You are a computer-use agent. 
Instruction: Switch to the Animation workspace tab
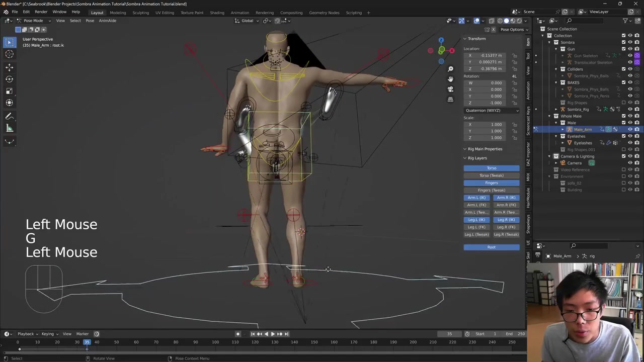[x=239, y=13]
